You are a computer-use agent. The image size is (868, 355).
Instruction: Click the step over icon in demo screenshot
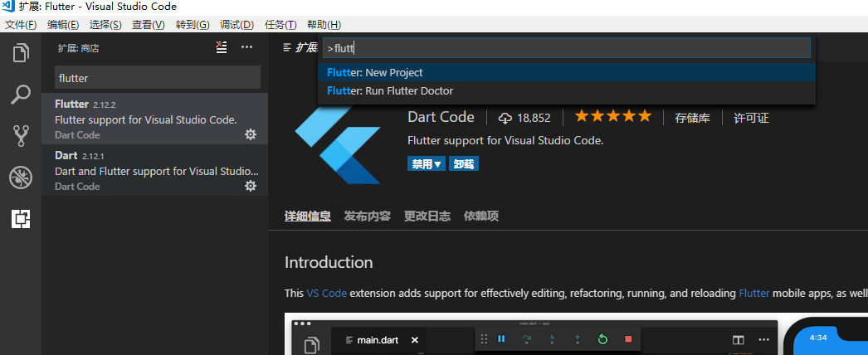(x=527, y=339)
